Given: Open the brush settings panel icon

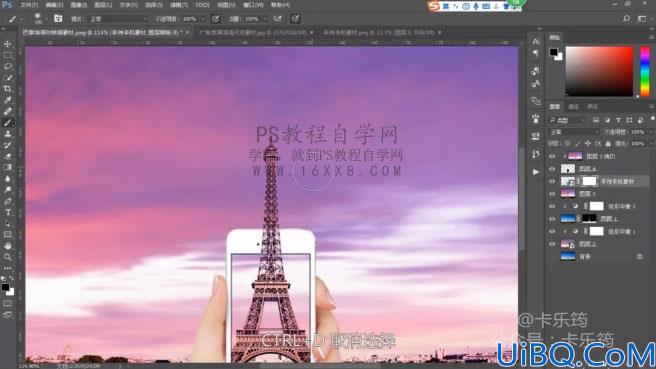Looking at the screenshot, I should [58, 18].
